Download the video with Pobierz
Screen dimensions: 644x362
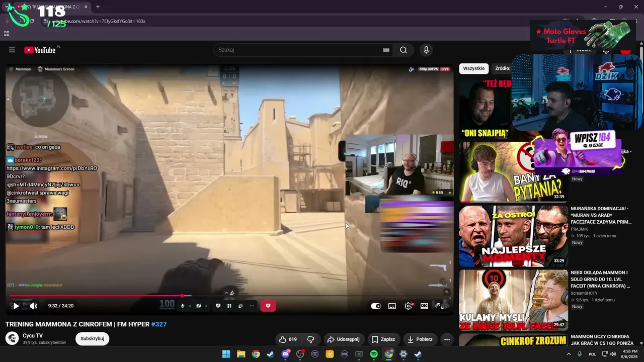(420, 339)
